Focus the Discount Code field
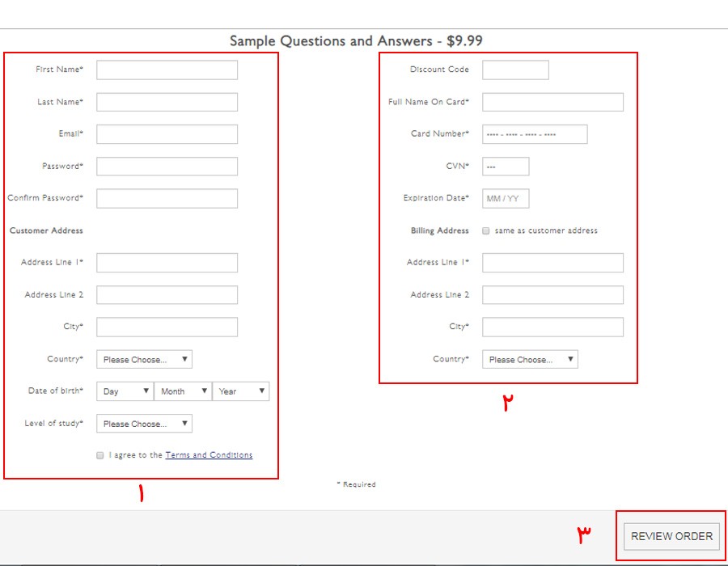The height and width of the screenshot is (566, 728). tap(515, 70)
